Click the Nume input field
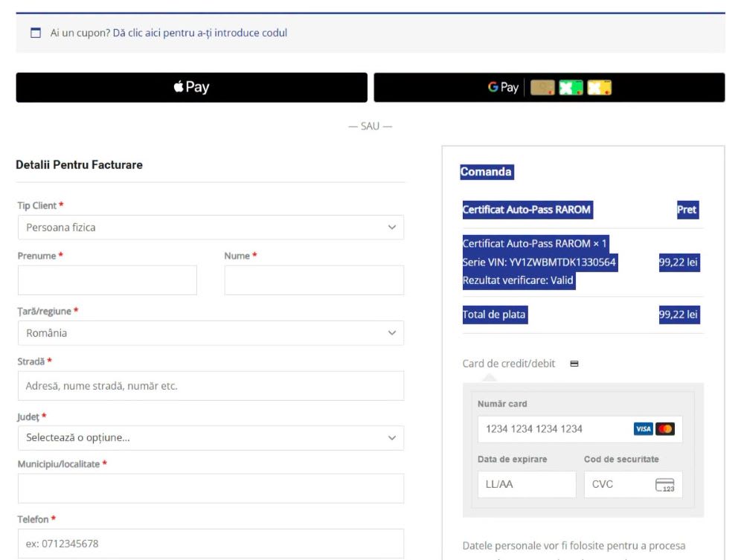The image size is (744, 560). tap(314, 280)
